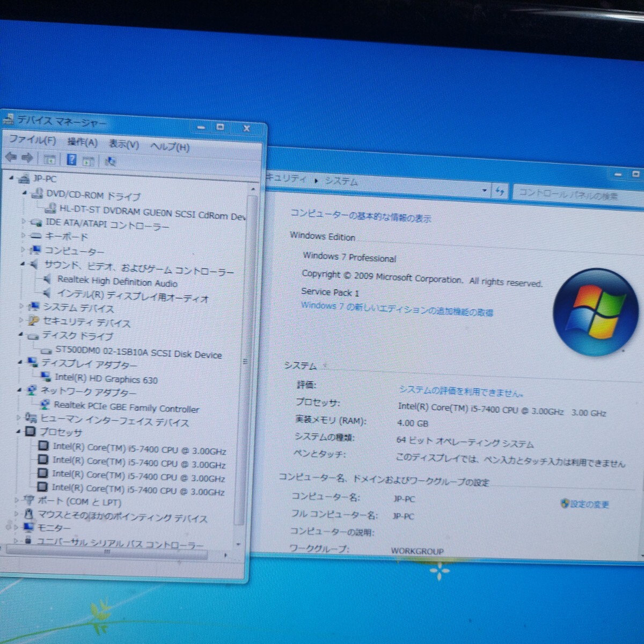
Task: Expand the IDE ATA/ATAPI コントローラー category
Action: pyautogui.click(x=24, y=221)
